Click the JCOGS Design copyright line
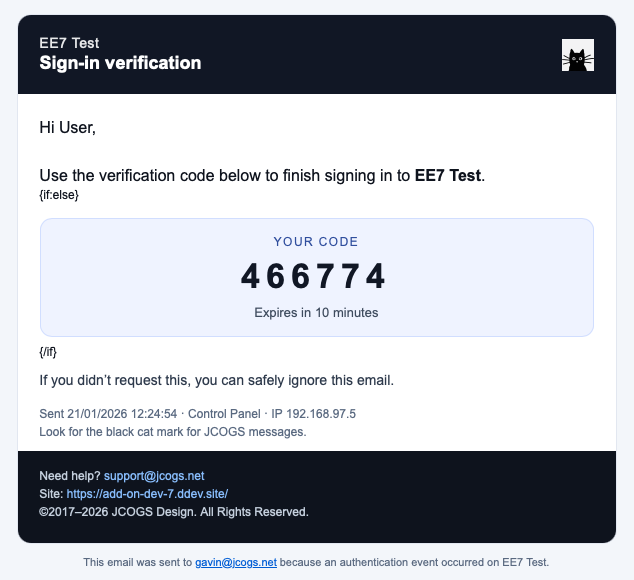This screenshot has width=634, height=580. [174, 512]
